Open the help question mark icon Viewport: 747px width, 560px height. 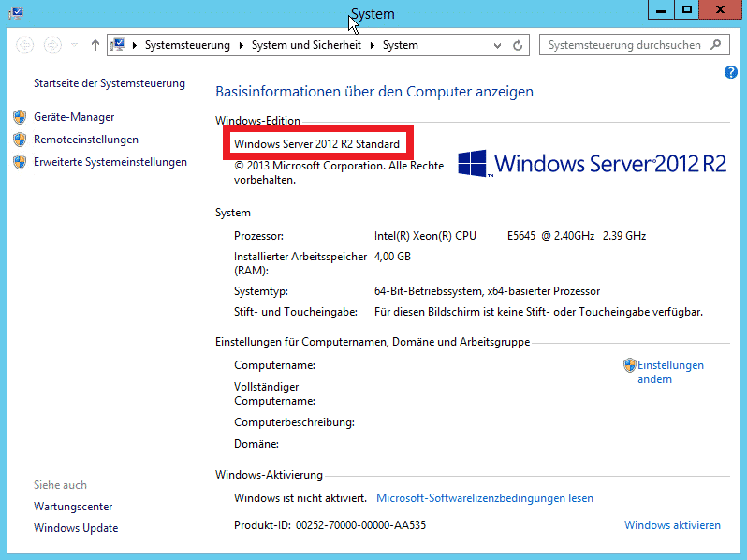pos(731,72)
